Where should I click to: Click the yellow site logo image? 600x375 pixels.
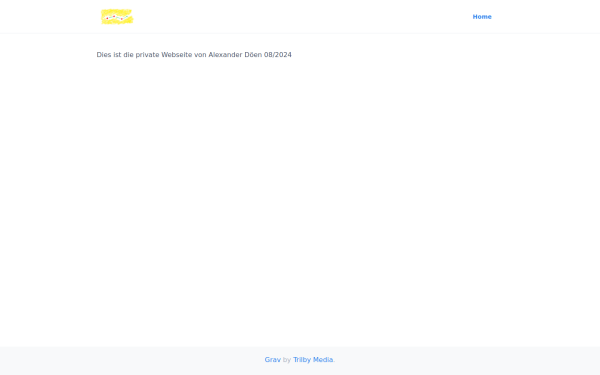(x=117, y=17)
